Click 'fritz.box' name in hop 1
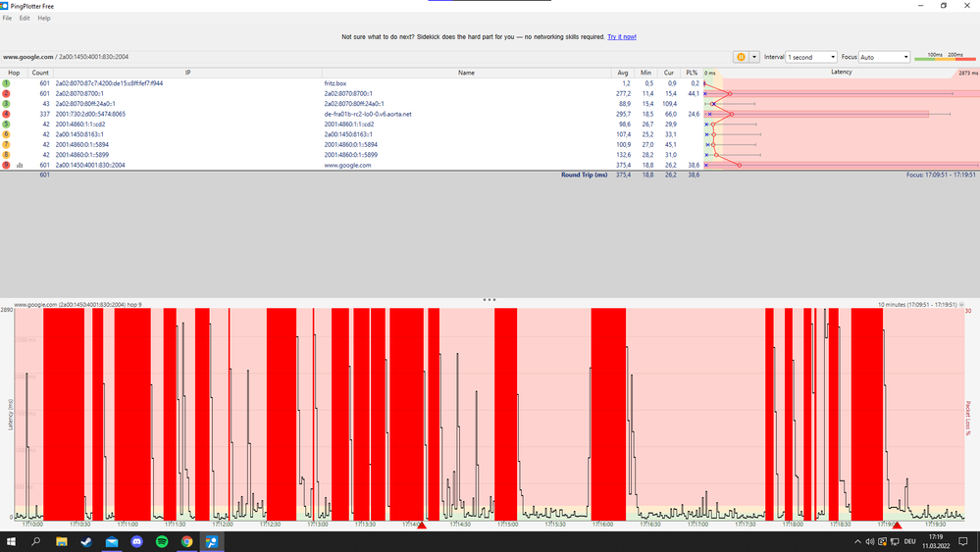Image resolution: width=980 pixels, height=552 pixels. pyautogui.click(x=335, y=83)
